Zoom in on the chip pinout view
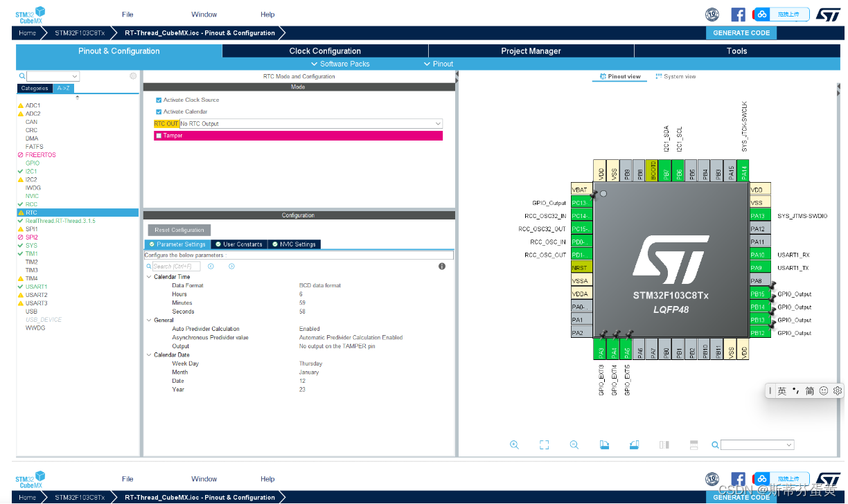Image resolution: width=848 pixels, height=504 pixels. pyautogui.click(x=514, y=444)
